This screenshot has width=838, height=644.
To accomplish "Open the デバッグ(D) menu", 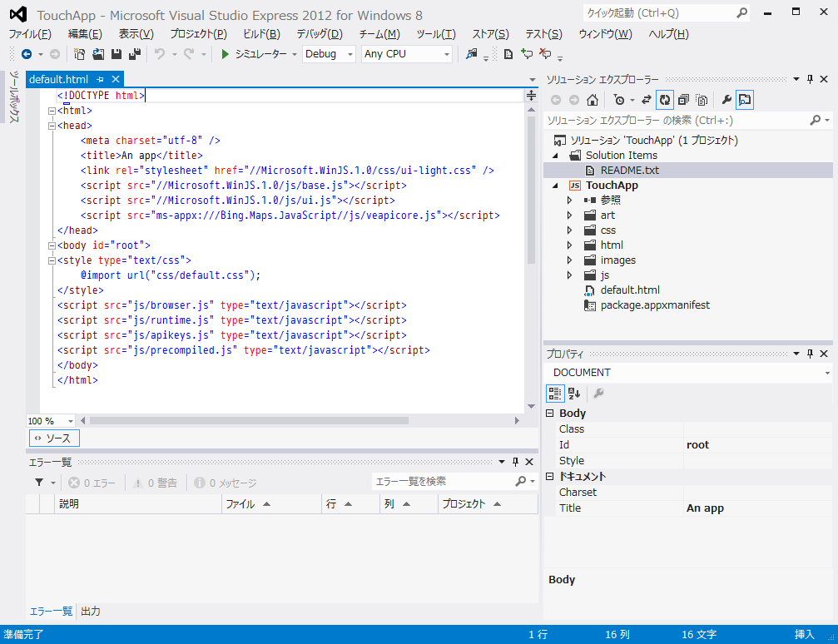I will click(x=320, y=34).
